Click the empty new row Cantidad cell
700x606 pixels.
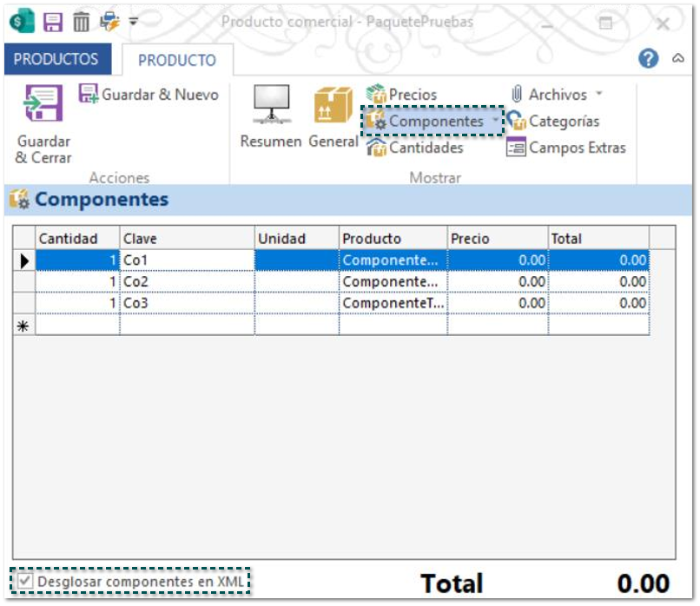pos(77,325)
